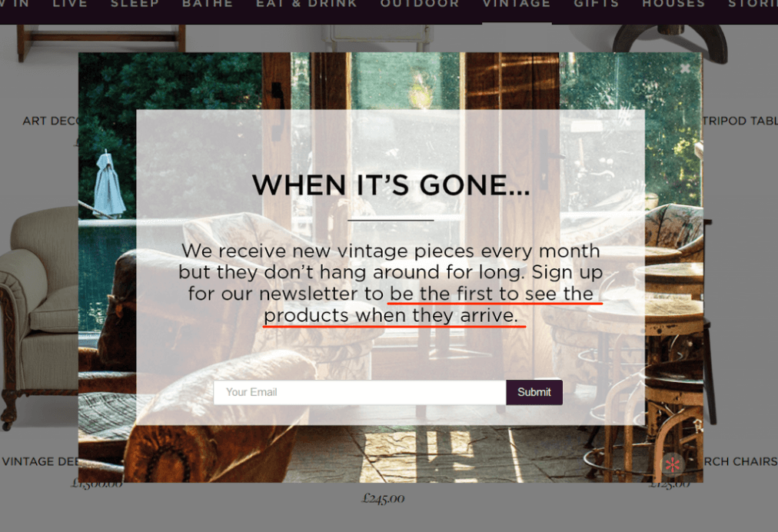The height and width of the screenshot is (532, 778).
Task: Click the red asterisk icon on the popup
Action: [673, 465]
